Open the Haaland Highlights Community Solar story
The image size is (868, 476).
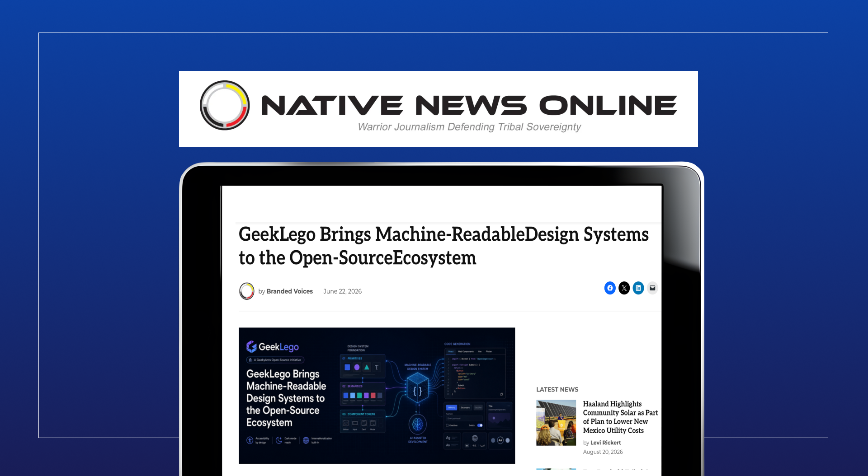tap(620, 417)
